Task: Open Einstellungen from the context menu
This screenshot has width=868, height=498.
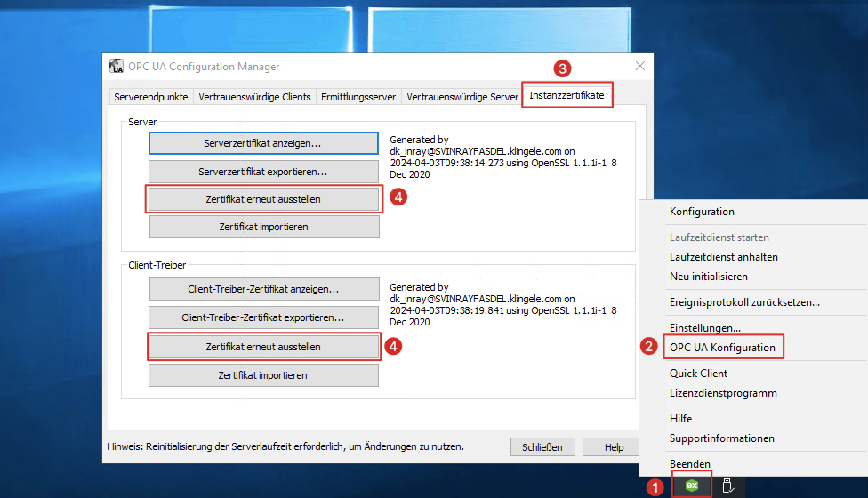Action: 705,328
